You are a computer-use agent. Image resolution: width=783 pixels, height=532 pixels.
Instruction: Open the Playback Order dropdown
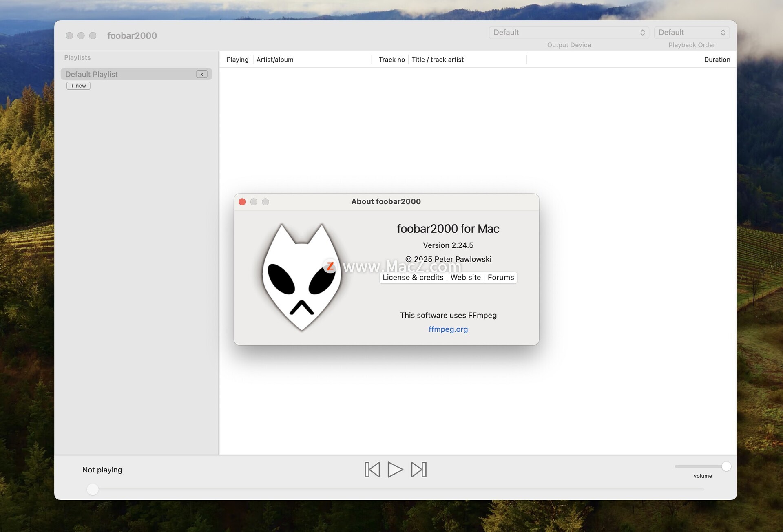(x=692, y=33)
